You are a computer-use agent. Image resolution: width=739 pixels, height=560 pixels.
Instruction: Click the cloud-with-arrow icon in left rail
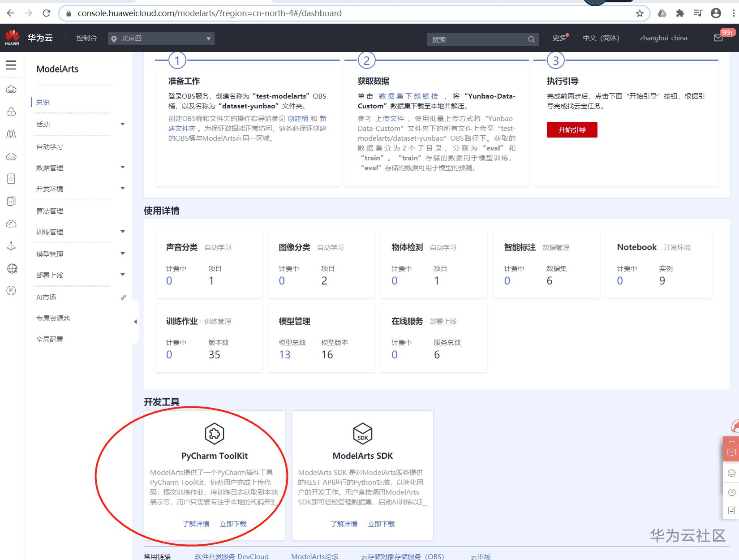click(11, 224)
